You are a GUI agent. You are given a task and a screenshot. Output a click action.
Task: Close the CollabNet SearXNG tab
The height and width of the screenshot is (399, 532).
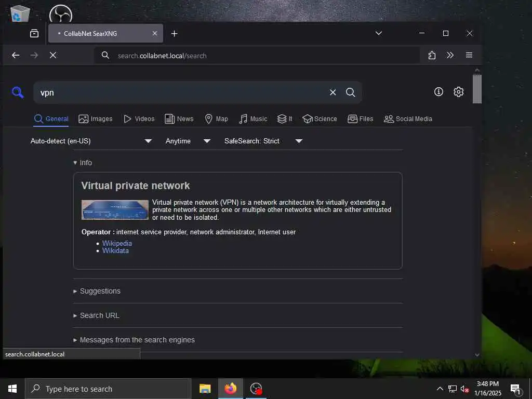click(155, 33)
